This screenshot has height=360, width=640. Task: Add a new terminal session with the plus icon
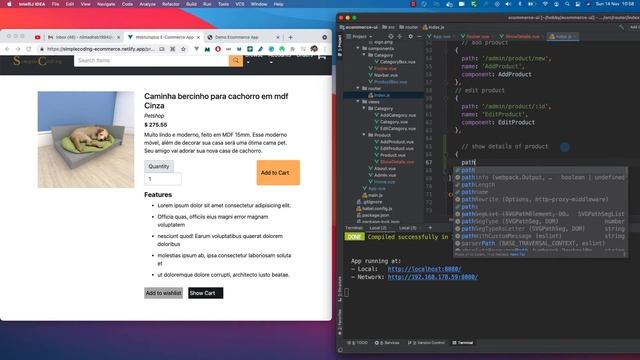tap(430, 228)
